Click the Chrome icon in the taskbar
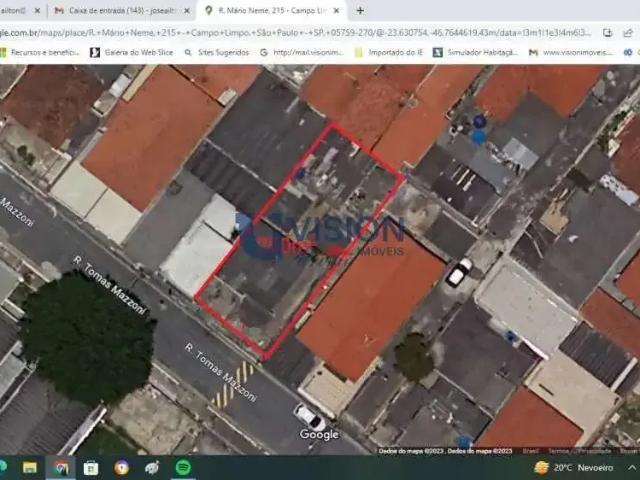Screen dimensions: 640x480 point(60,468)
